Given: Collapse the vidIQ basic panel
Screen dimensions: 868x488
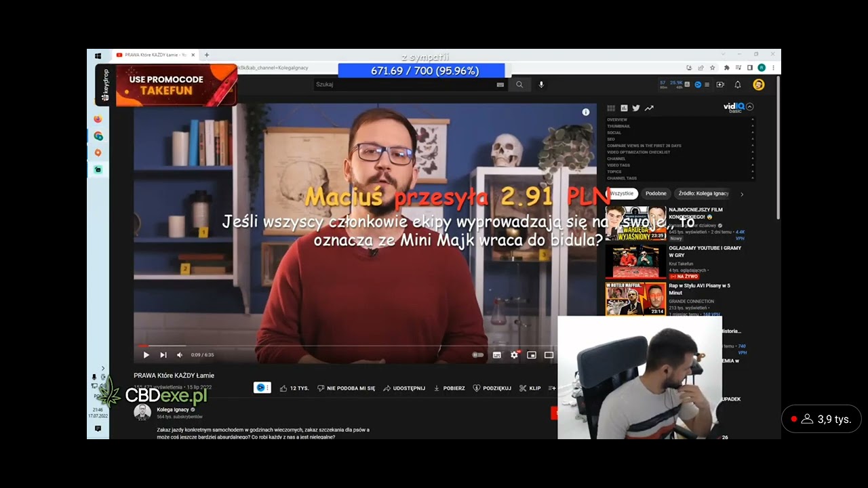Looking at the screenshot, I should click(749, 106).
